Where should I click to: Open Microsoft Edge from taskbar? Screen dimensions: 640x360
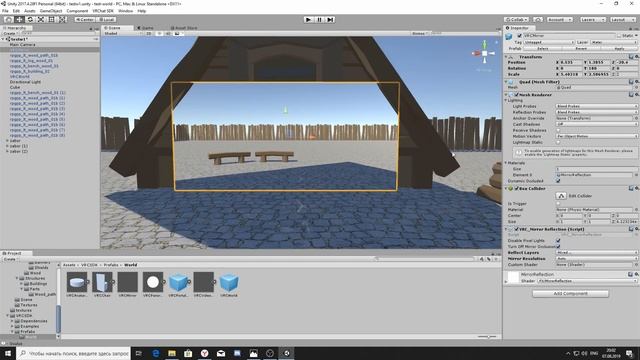[156, 353]
